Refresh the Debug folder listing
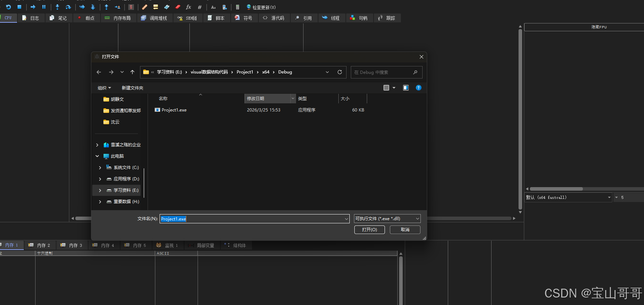Screen dimensions: 644x305 340,72
